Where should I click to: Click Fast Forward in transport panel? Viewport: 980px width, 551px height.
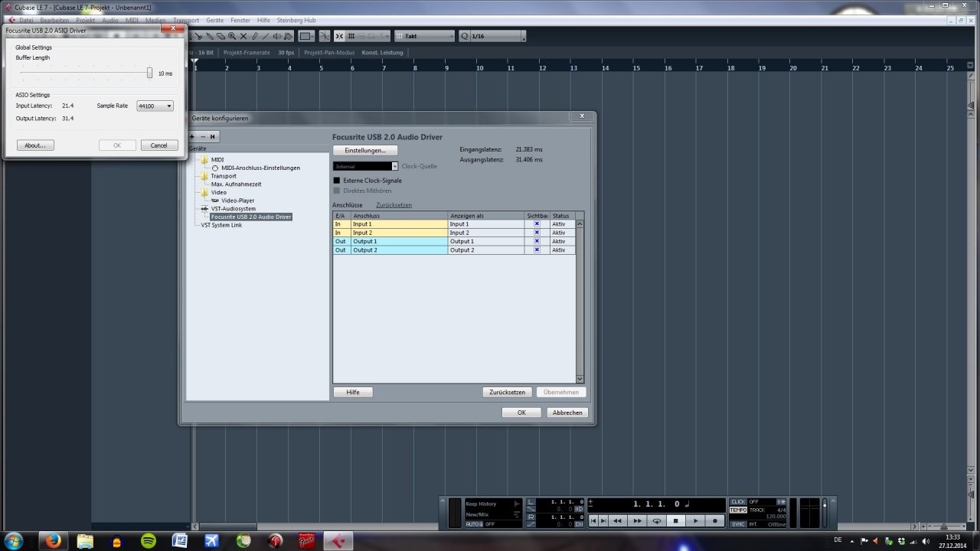638,520
